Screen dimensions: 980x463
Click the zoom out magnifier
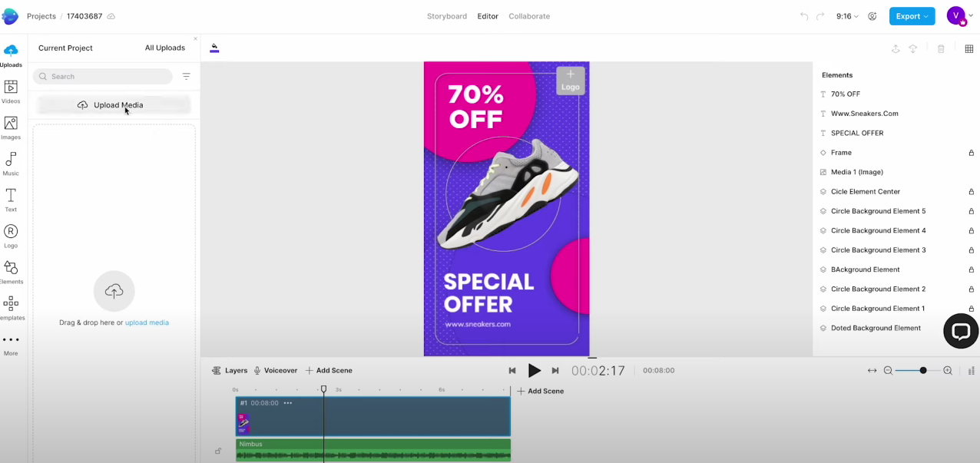[x=889, y=371]
